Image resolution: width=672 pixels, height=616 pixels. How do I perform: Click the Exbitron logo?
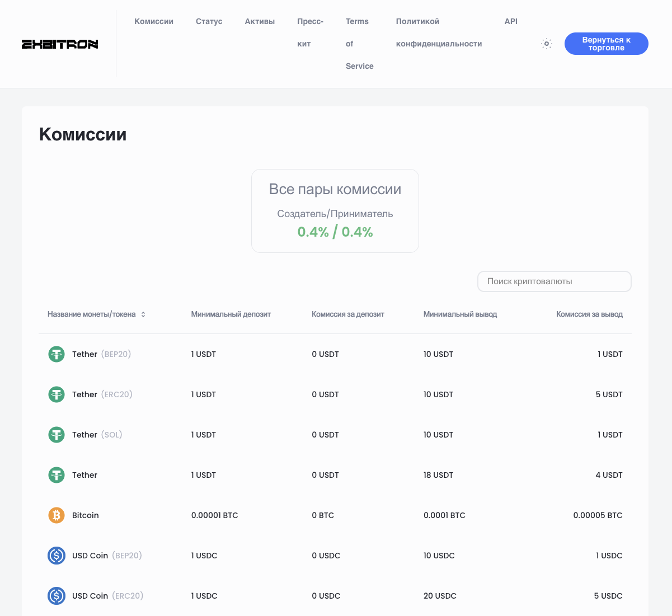60,44
